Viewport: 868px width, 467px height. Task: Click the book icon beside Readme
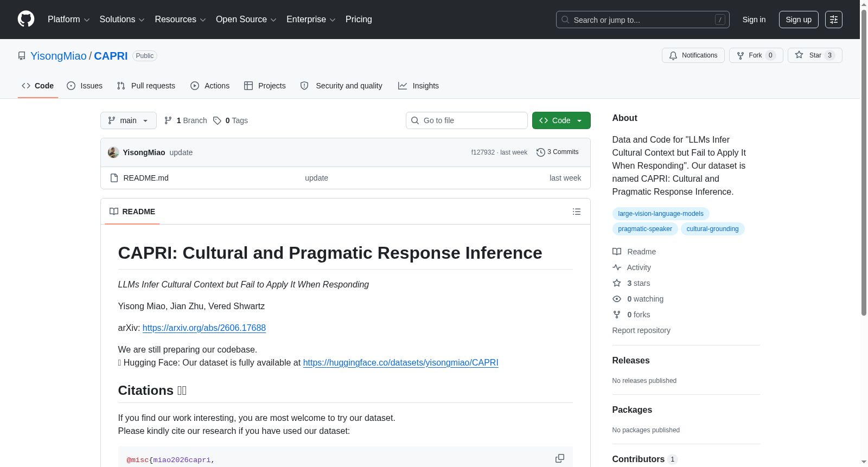click(x=617, y=252)
